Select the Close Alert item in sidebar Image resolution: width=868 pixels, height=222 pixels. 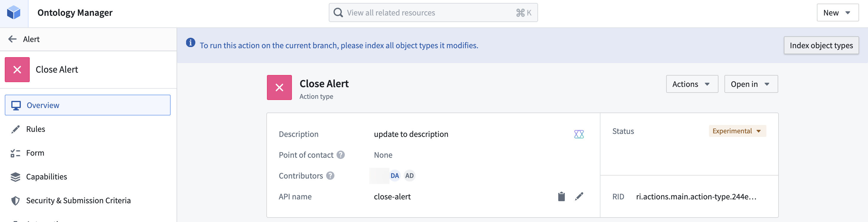tap(56, 70)
